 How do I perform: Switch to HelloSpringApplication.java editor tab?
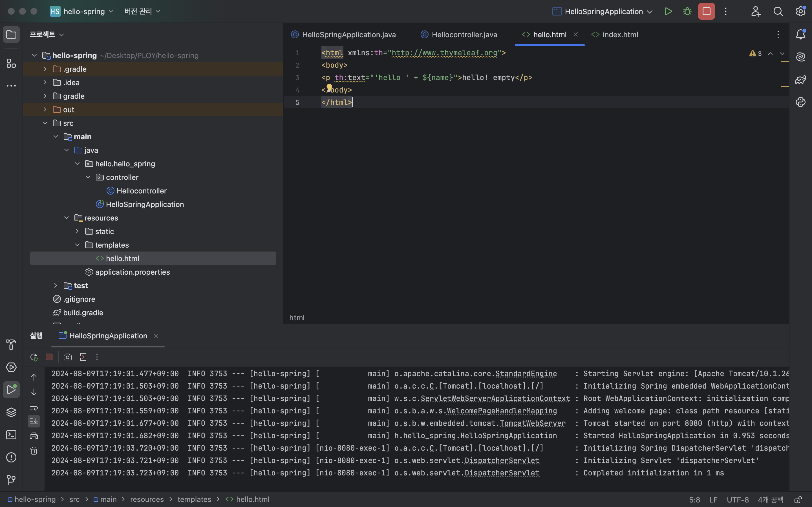(x=343, y=34)
